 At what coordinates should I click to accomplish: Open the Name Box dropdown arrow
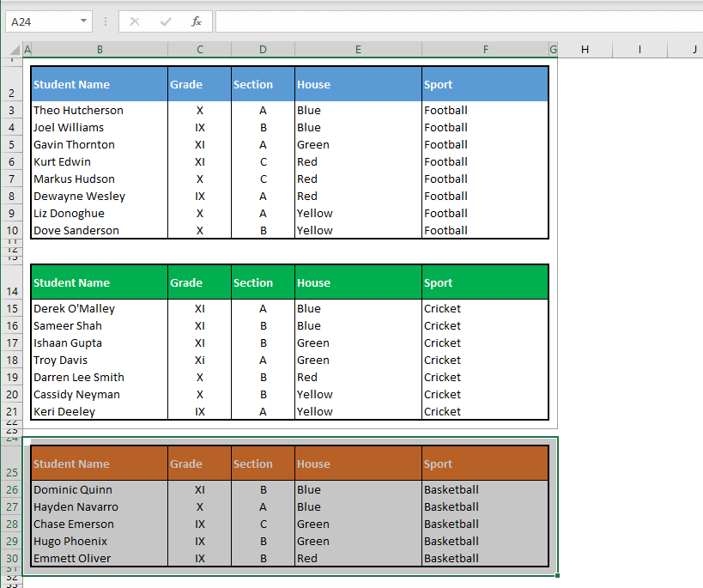click(x=82, y=21)
